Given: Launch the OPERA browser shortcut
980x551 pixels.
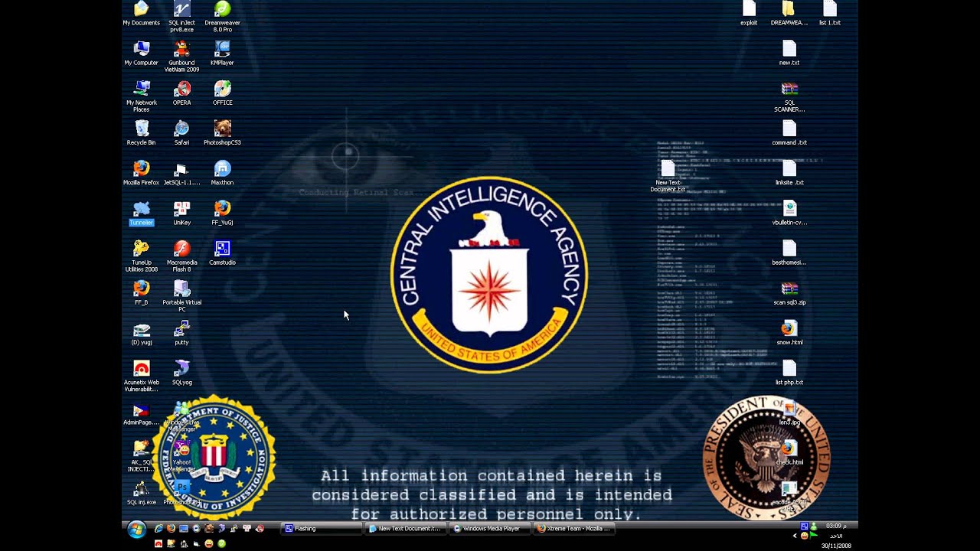Looking at the screenshot, I should pyautogui.click(x=181, y=93).
